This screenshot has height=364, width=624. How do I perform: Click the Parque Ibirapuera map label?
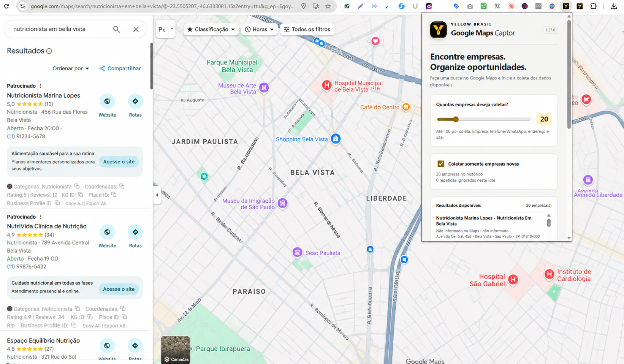click(x=223, y=349)
